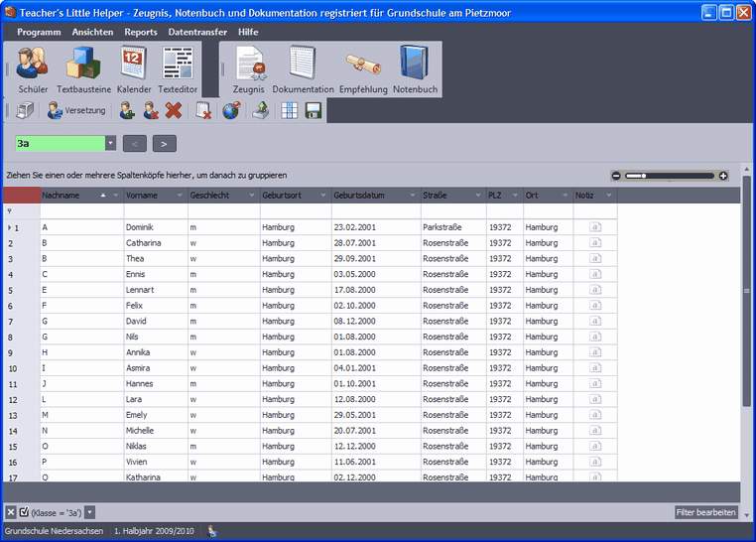This screenshot has height=542, width=756.
Task: Click the Vorname filter row cell
Action: (x=156, y=211)
